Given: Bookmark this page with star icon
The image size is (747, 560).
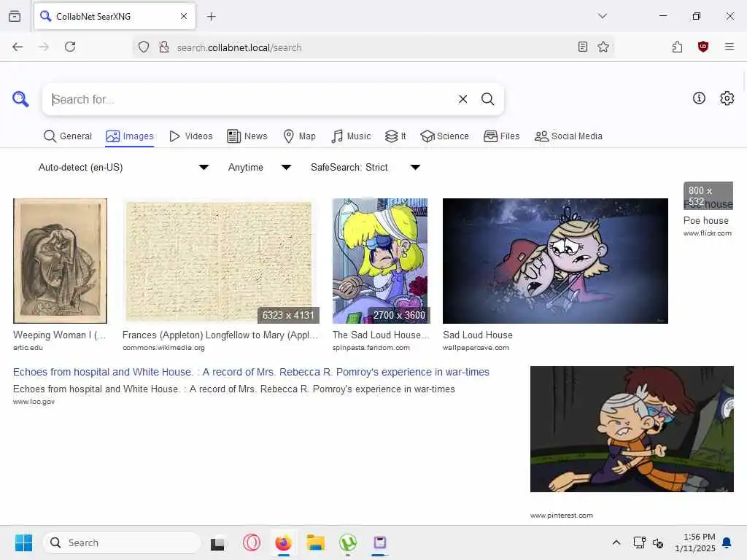Looking at the screenshot, I should [x=603, y=47].
